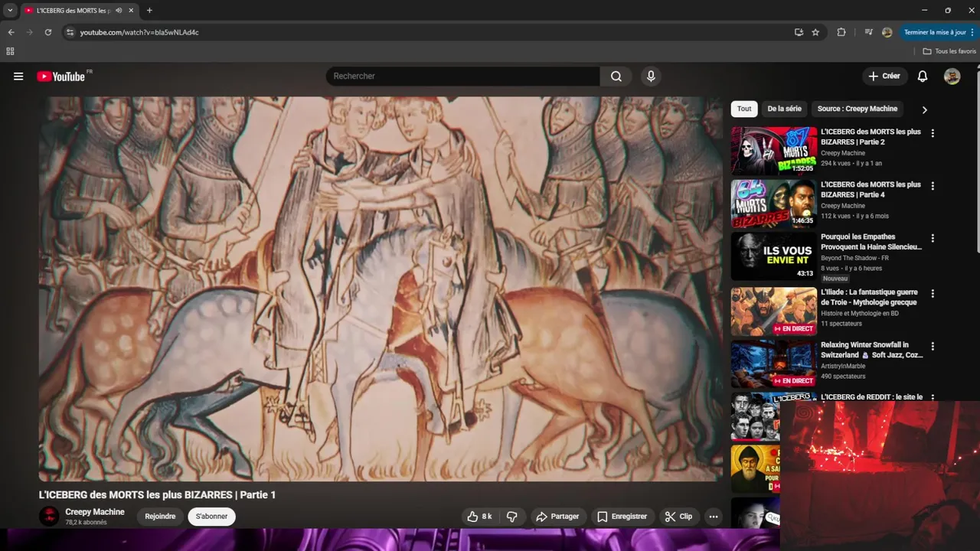This screenshot has width=980, height=551.
Task: Open the media controls icon in toolbar
Action: tap(868, 32)
